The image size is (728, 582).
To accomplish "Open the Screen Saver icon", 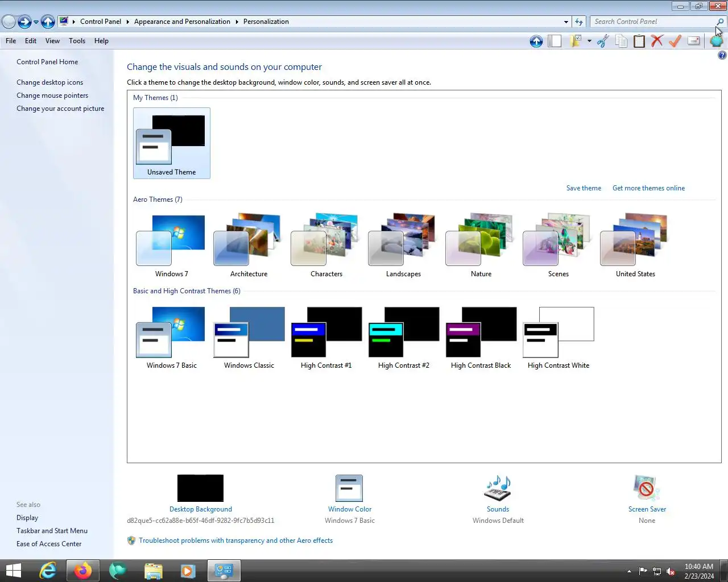I will coord(647,488).
